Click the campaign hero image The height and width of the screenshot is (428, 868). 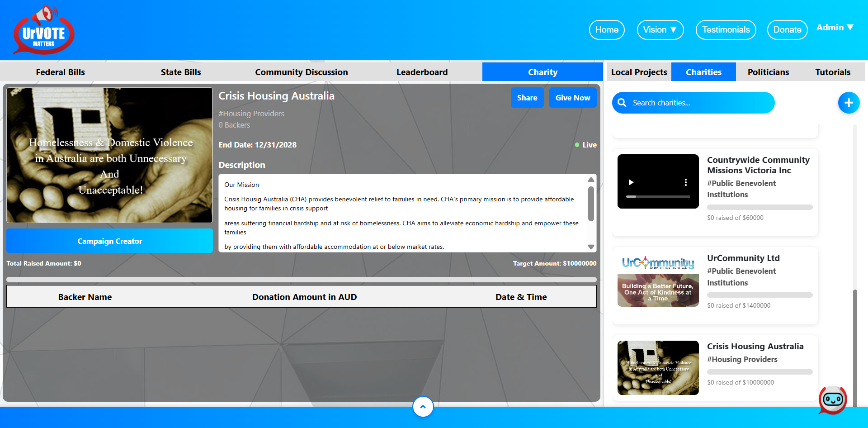(x=109, y=155)
